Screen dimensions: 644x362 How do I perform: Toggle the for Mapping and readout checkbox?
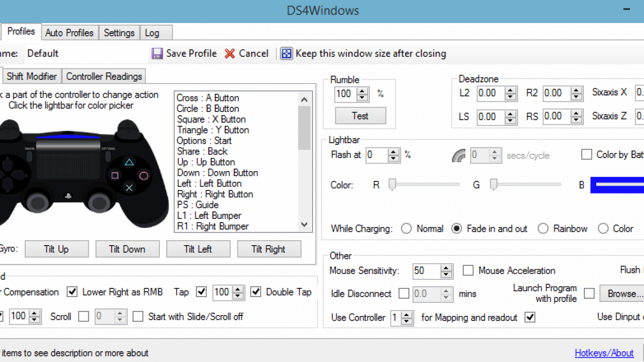pos(530,317)
